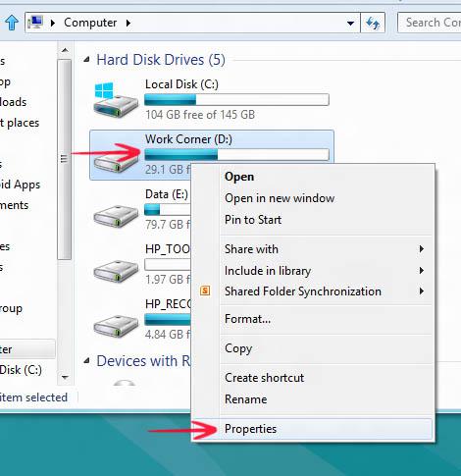Collapse the Hard Disk Drives group
Viewport: 461px width, 476px height.
coord(86,60)
